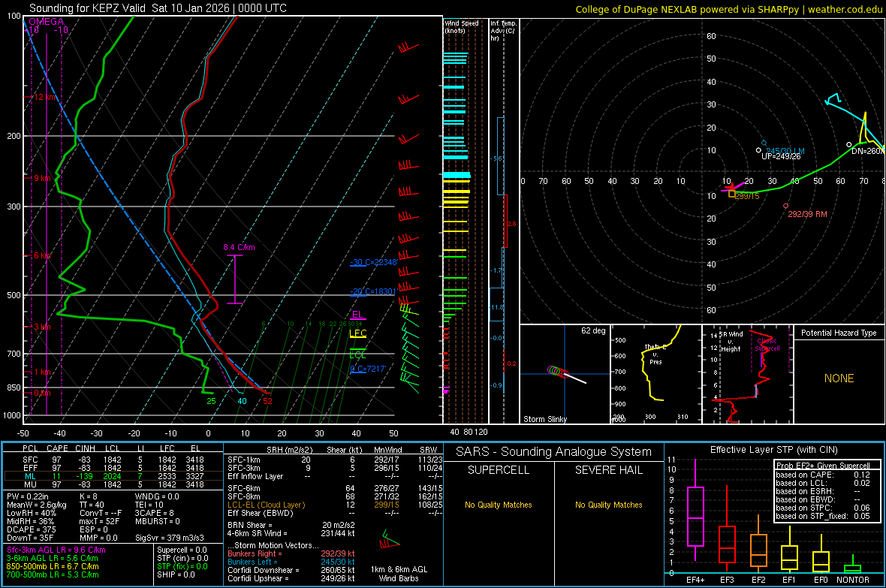This screenshot has width=886, height=588.
Task: Click the SigSvr = 379 m3/s3 value
Action: (x=170, y=538)
